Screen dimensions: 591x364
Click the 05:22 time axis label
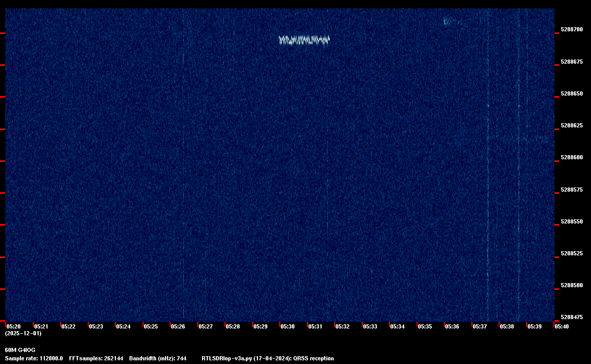(68, 326)
